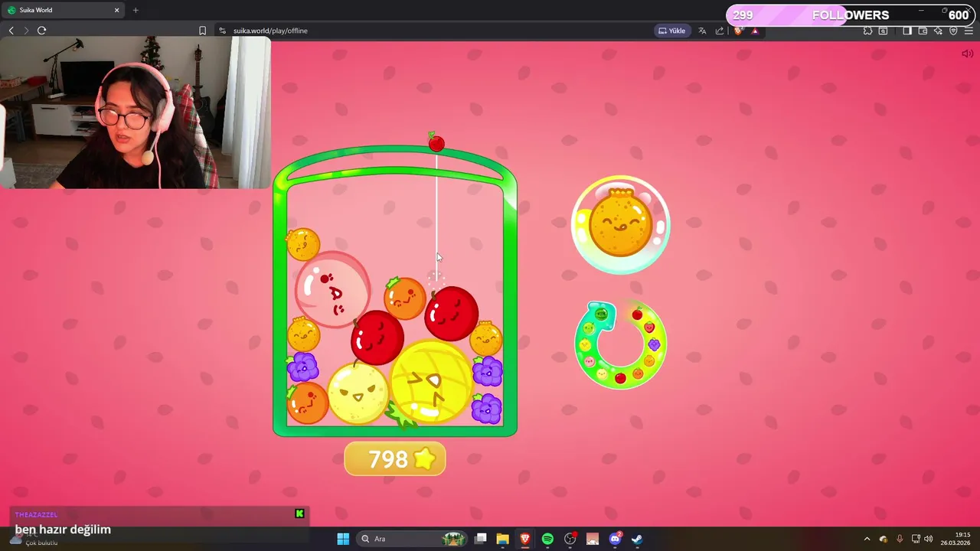Open Leo AI sparkle icon
Viewport: 980px width, 551px height.
[x=938, y=31]
